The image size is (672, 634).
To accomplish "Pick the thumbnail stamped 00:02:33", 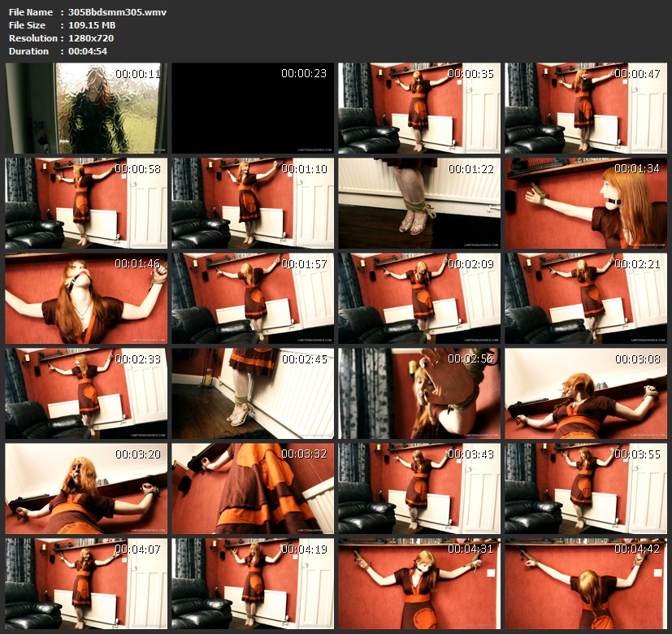I will pos(86,393).
